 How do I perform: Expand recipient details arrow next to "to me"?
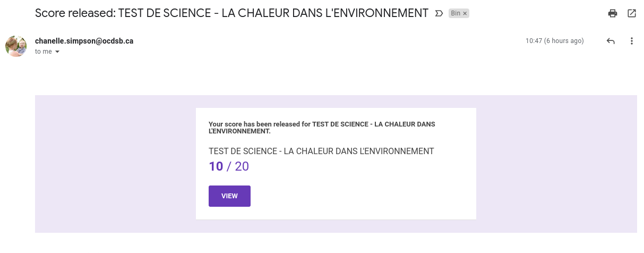(57, 52)
